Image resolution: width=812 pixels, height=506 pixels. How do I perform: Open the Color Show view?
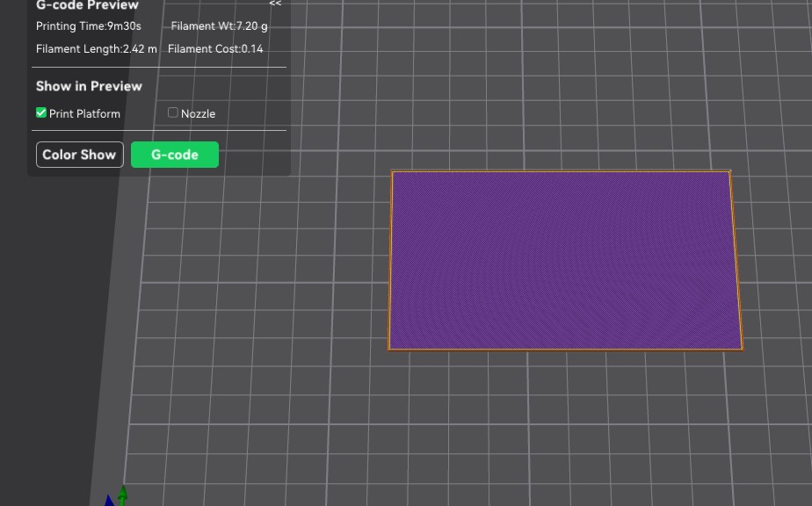click(x=80, y=155)
